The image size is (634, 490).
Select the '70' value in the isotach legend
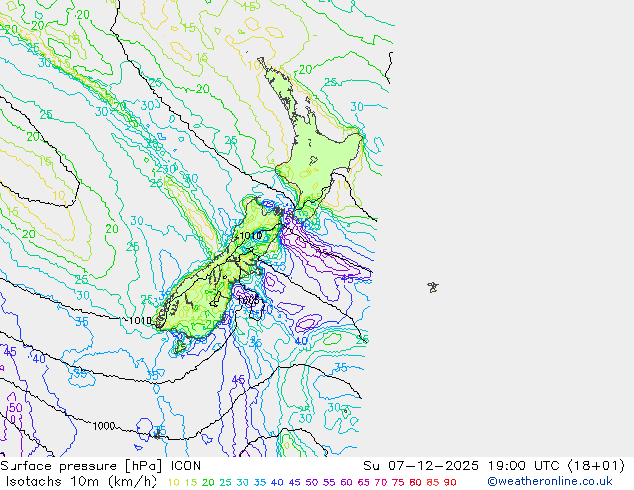pos(381,482)
